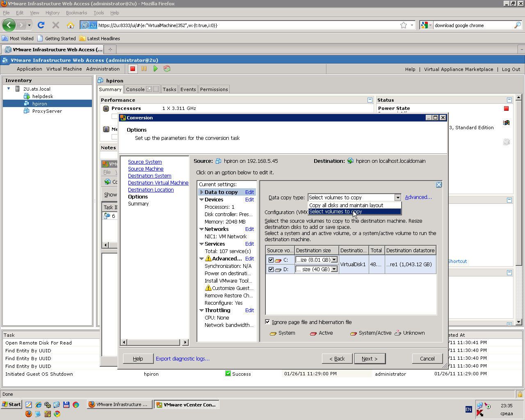
Task: Open Virtual Appliance Marketplace link
Action: [x=459, y=69]
